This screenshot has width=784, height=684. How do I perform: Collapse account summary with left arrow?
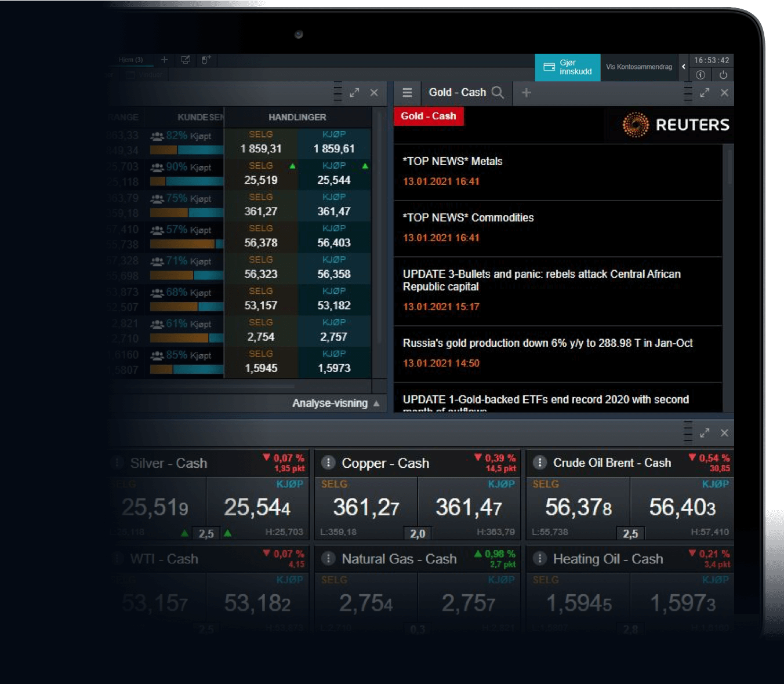pos(684,67)
